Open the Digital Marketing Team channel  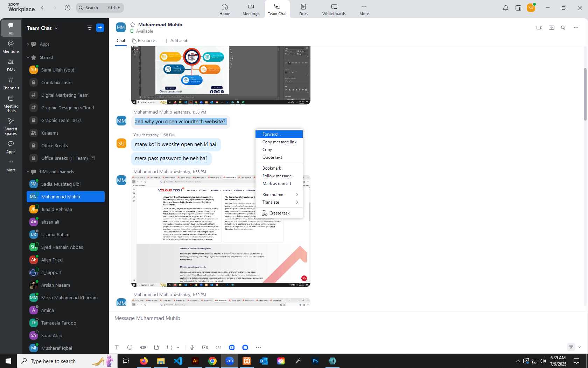66,95
